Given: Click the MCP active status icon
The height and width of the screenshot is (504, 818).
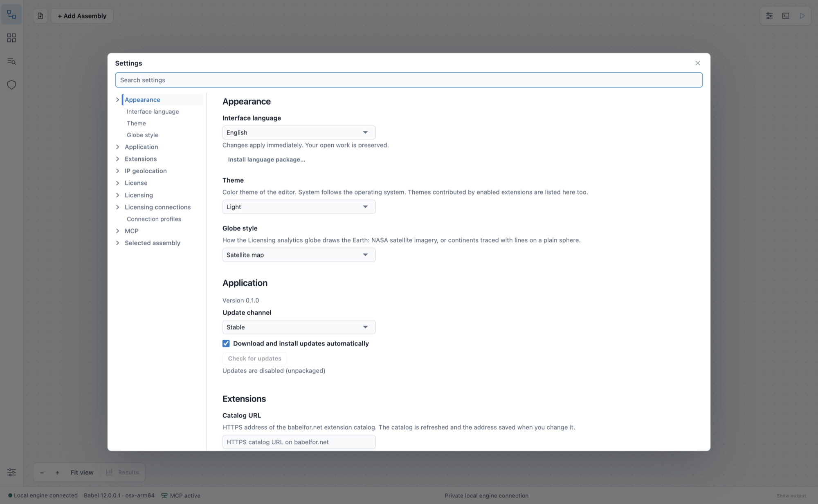Looking at the screenshot, I should pyautogui.click(x=164, y=495).
